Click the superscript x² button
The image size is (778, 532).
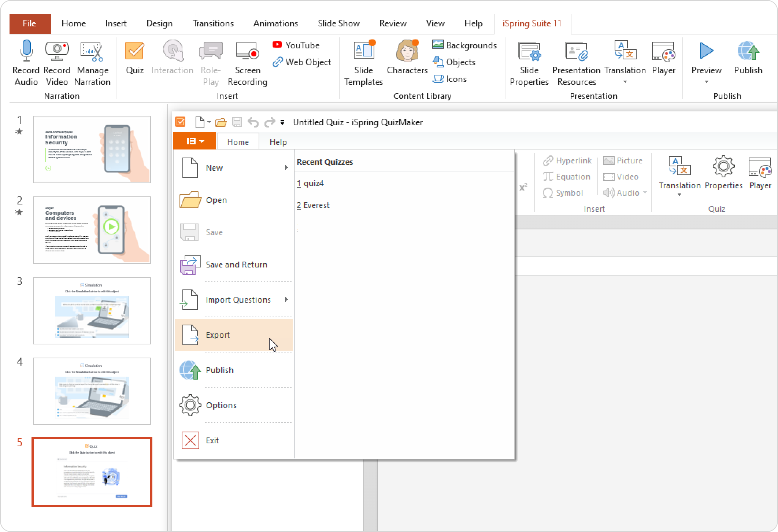pyautogui.click(x=523, y=187)
